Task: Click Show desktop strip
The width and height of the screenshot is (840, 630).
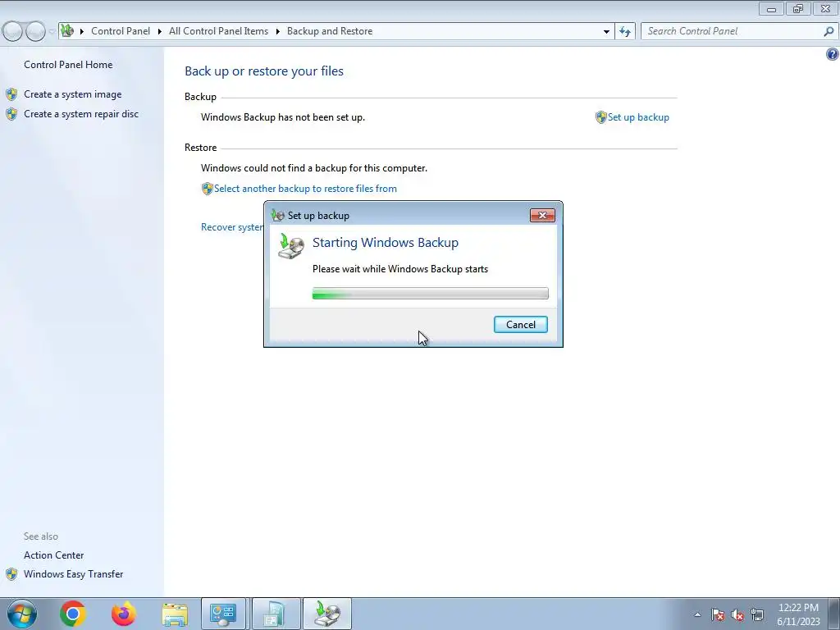Action: click(835, 614)
